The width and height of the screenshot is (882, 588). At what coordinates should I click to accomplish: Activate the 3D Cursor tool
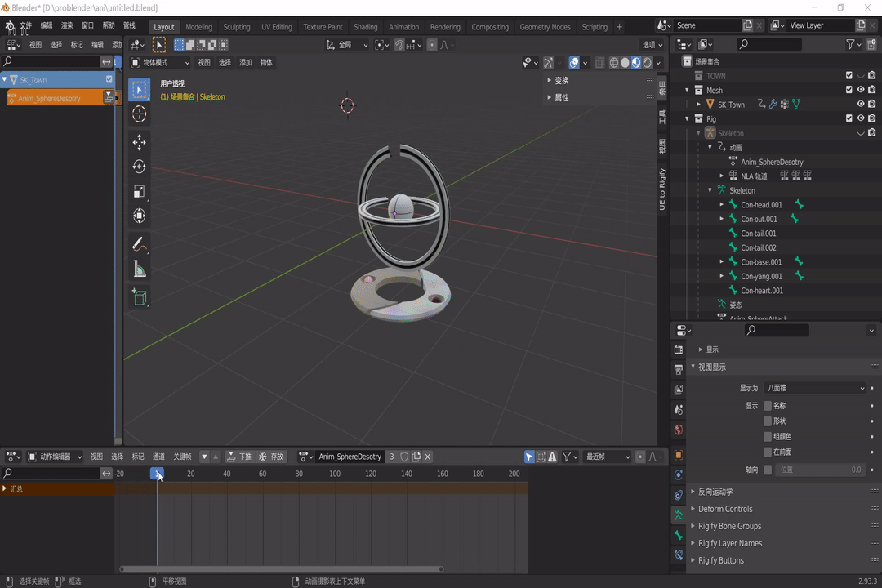click(139, 114)
